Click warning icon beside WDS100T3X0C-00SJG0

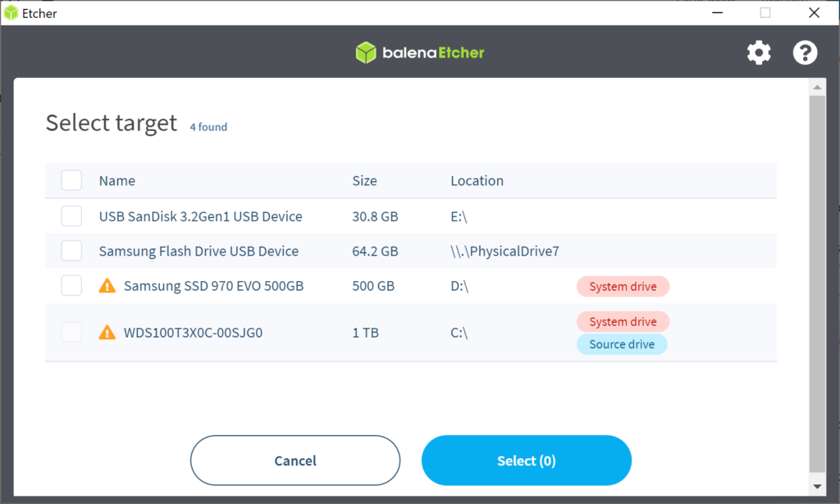coord(107,332)
